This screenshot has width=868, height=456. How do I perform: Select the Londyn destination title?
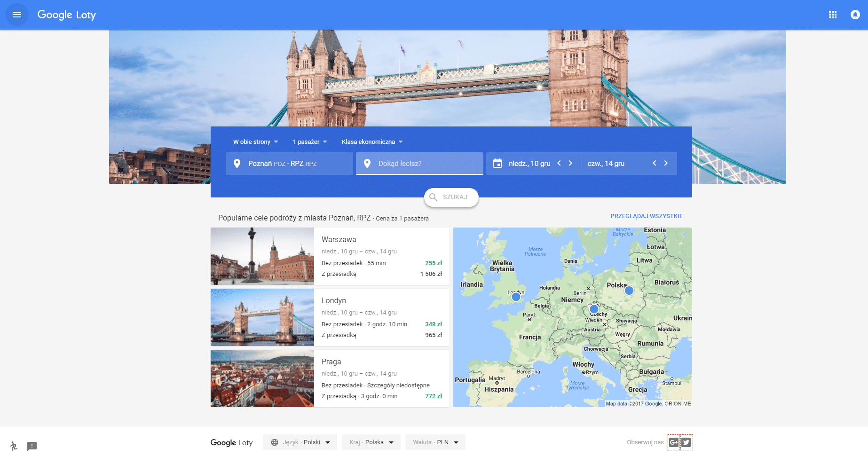[334, 301]
